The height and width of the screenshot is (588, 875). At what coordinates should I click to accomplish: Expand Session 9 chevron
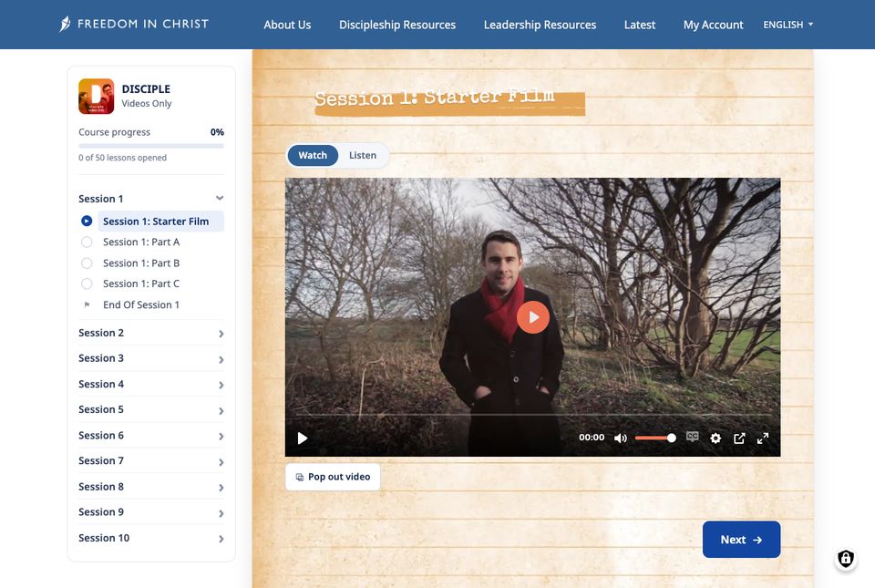[x=221, y=513]
